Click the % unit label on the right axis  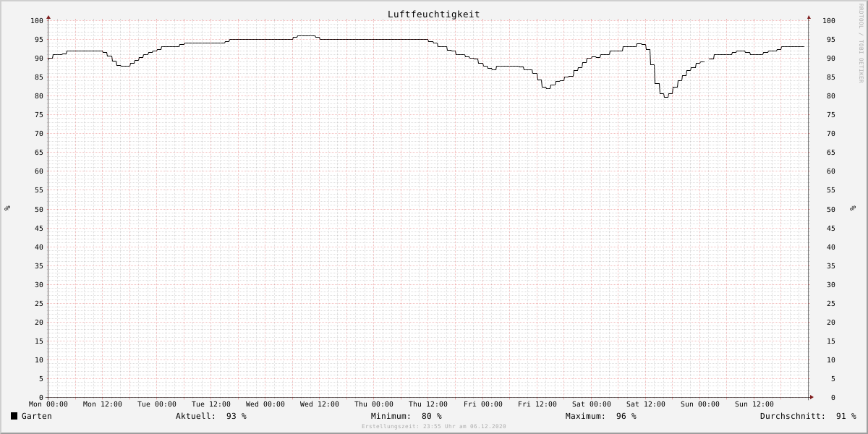pos(852,208)
